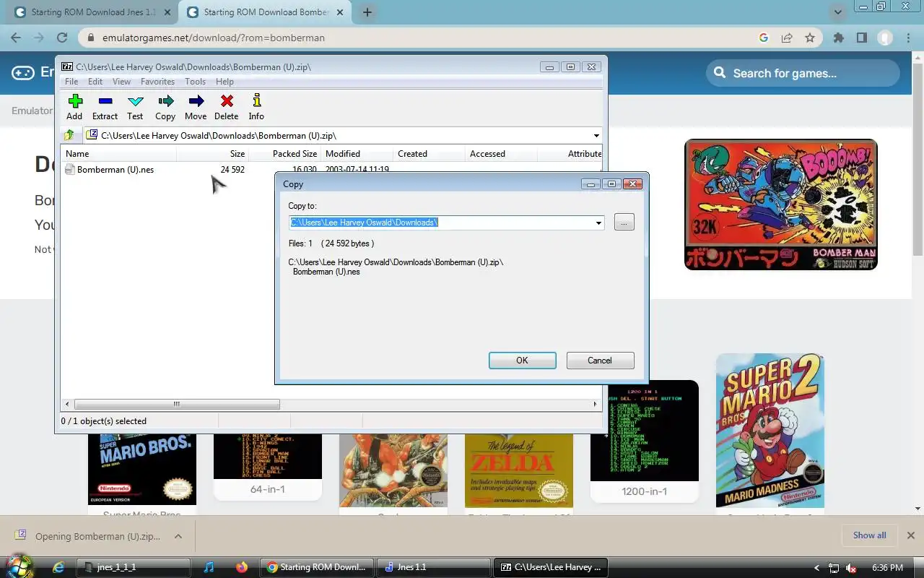Confirm the copy with the OK button

pyautogui.click(x=522, y=361)
